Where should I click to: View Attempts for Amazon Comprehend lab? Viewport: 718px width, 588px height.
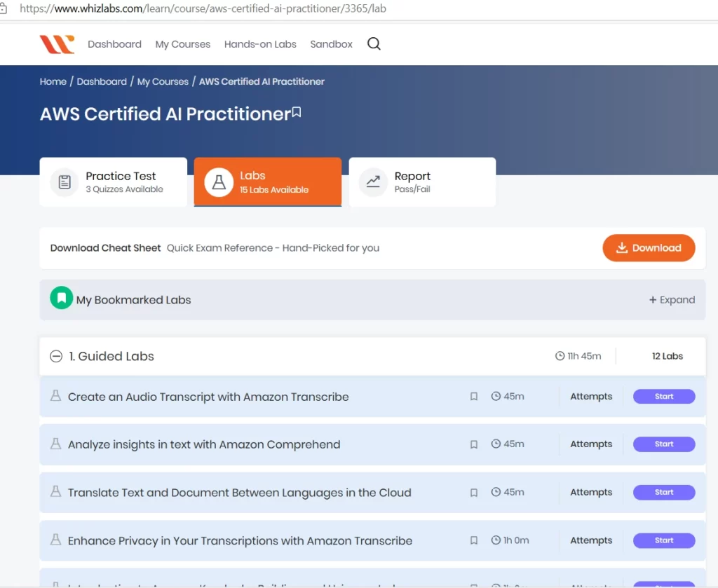coord(590,444)
